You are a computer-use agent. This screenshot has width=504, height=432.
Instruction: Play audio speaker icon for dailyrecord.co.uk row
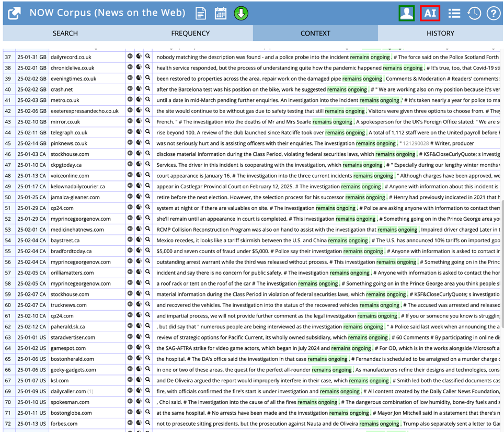click(x=130, y=56)
